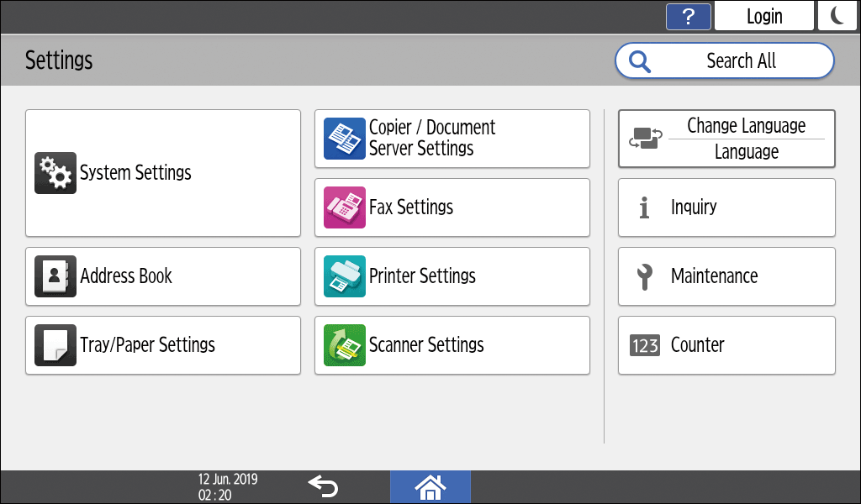Open Search All field
The width and height of the screenshot is (861, 504).
(725, 60)
